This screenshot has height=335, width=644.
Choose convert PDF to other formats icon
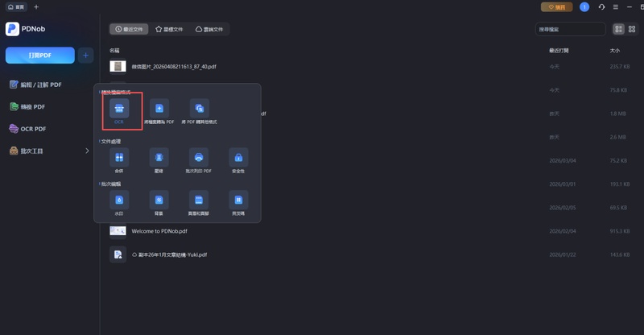[x=199, y=109]
